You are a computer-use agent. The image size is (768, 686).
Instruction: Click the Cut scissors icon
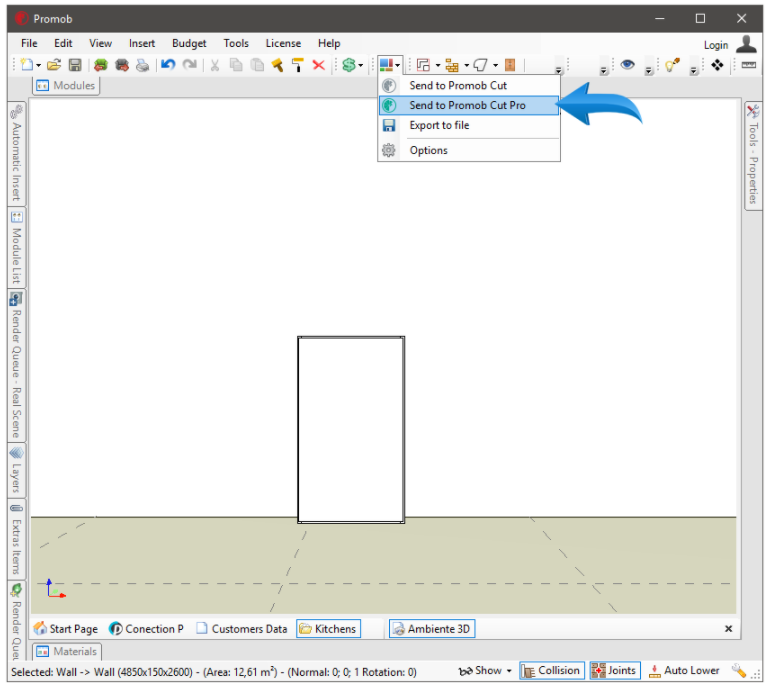click(215, 65)
